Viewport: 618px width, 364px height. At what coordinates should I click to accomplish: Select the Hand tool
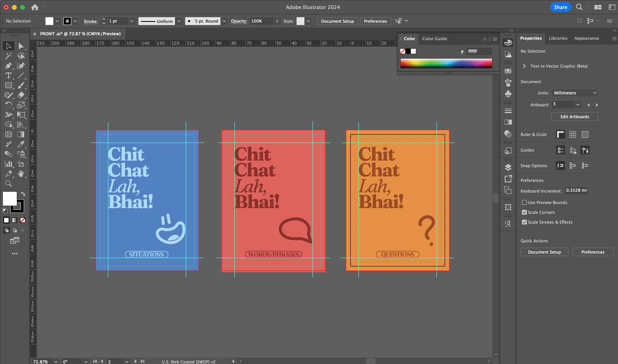click(x=21, y=174)
